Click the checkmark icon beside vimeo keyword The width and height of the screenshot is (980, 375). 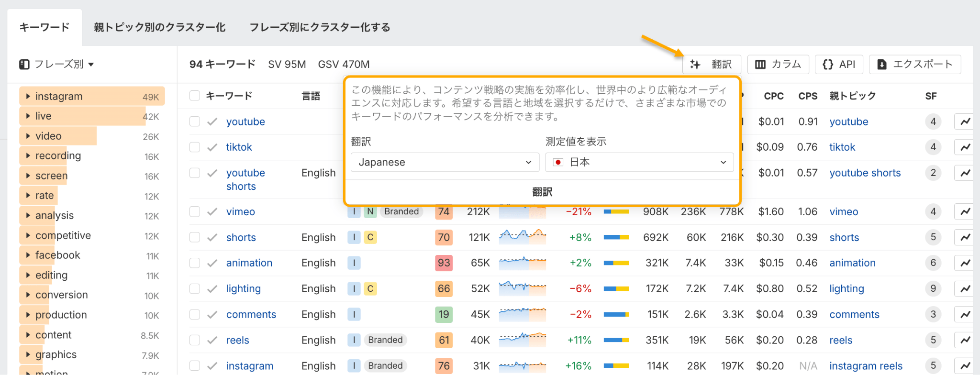coord(212,211)
